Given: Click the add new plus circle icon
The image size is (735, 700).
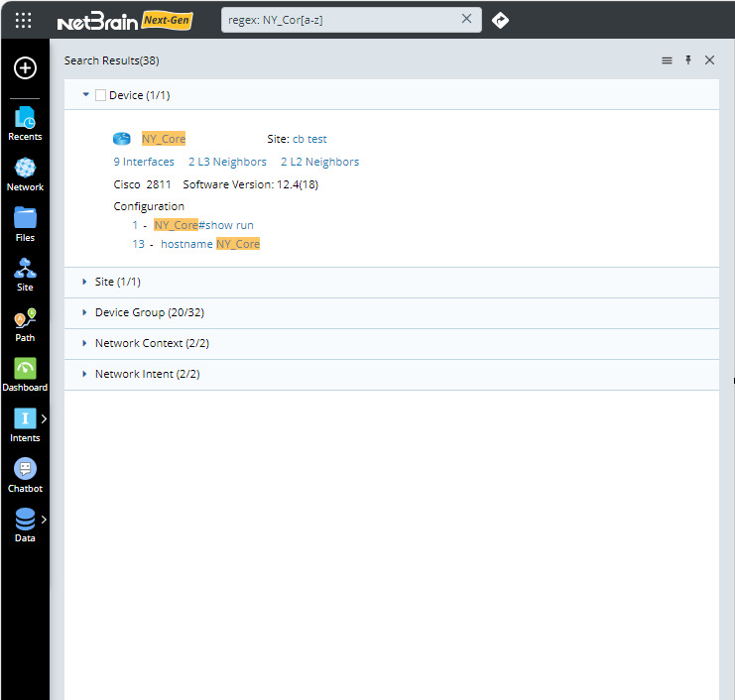Looking at the screenshot, I should coord(25,68).
